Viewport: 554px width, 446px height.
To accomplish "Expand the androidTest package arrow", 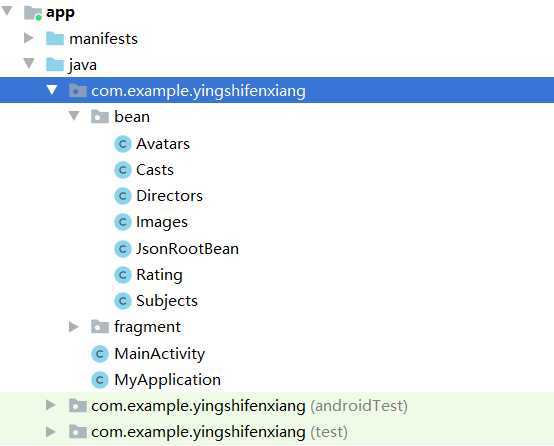I will [x=51, y=405].
